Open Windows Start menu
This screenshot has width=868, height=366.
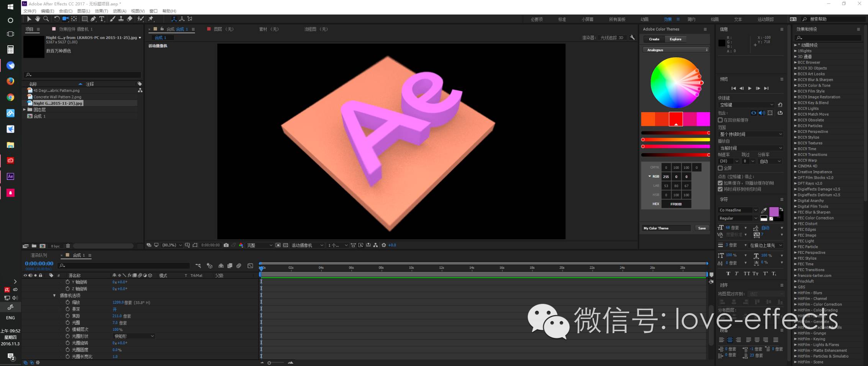point(10,7)
